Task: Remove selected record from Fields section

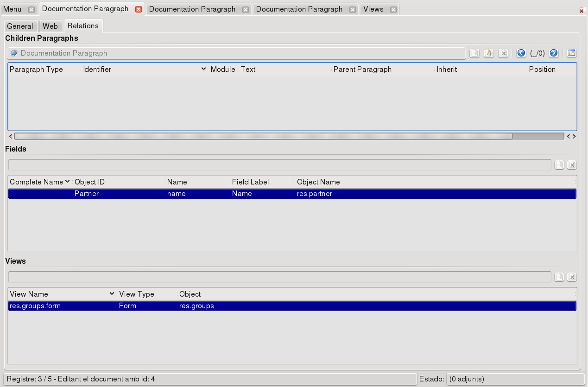Action: pos(572,165)
